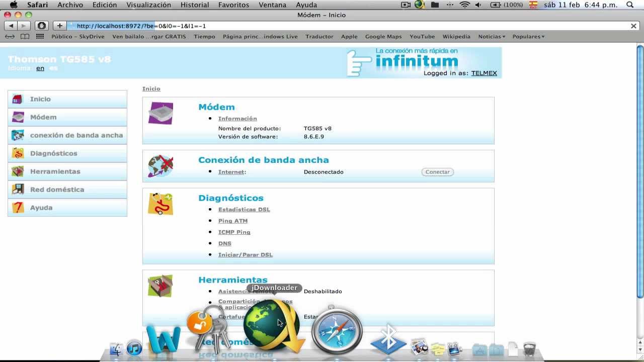This screenshot has width=644, height=362.
Task: Open the DNS diagnostics link
Action: pyautogui.click(x=225, y=243)
